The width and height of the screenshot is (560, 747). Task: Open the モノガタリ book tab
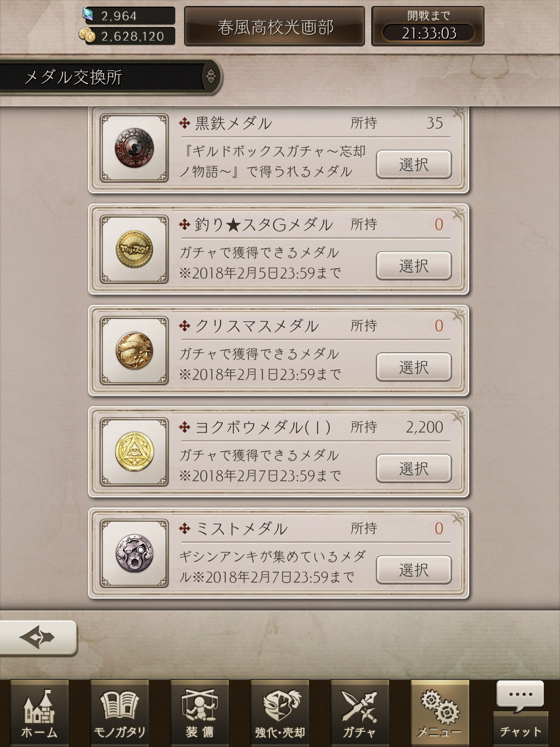120,713
